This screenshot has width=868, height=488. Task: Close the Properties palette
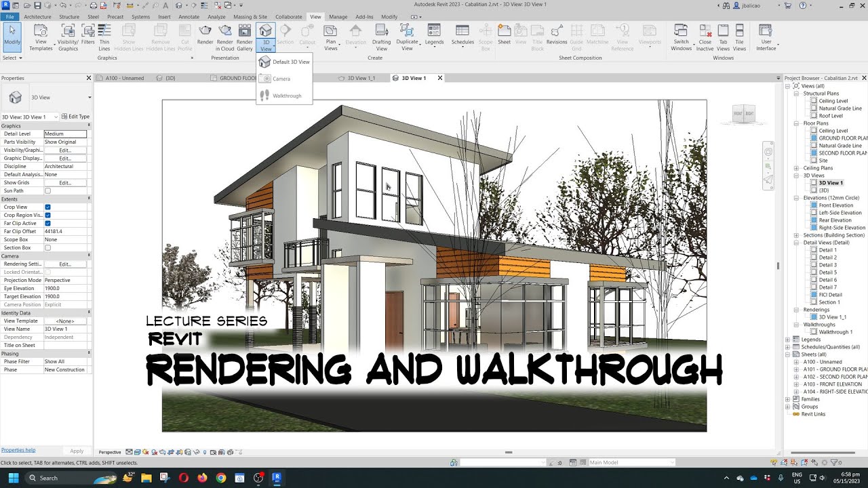tap(89, 78)
